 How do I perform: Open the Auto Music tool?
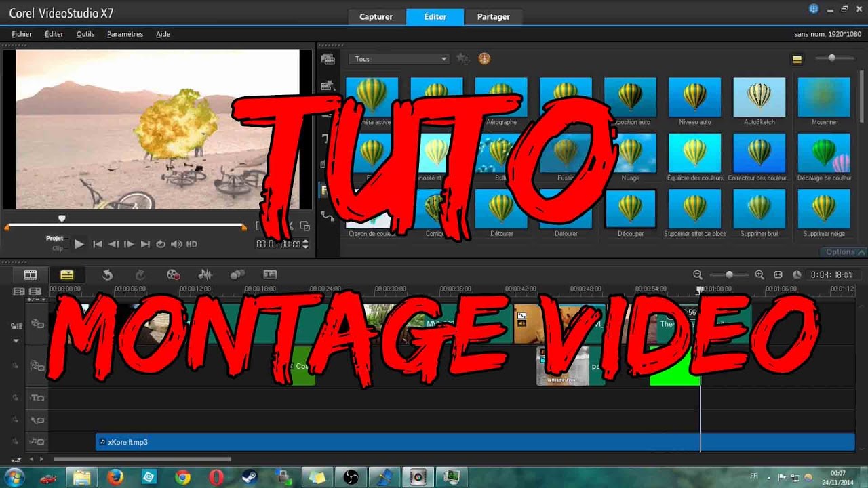click(x=237, y=274)
